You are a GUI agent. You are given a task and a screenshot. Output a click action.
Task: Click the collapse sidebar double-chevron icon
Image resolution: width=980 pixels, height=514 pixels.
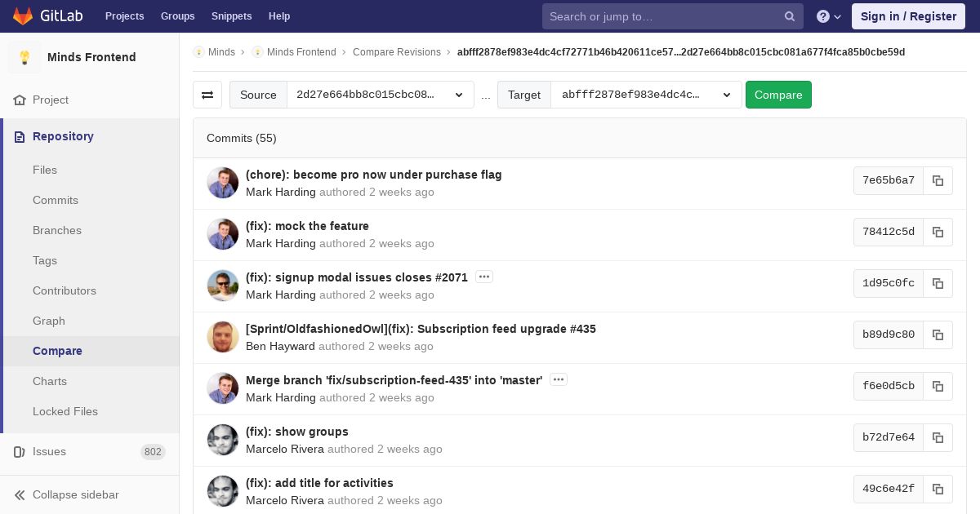click(20, 494)
